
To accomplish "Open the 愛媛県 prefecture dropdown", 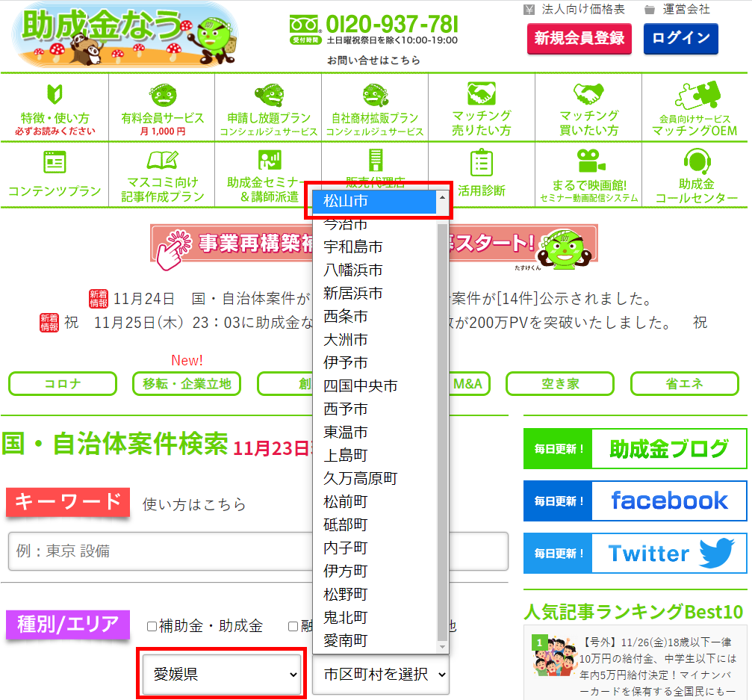I will tap(223, 674).
